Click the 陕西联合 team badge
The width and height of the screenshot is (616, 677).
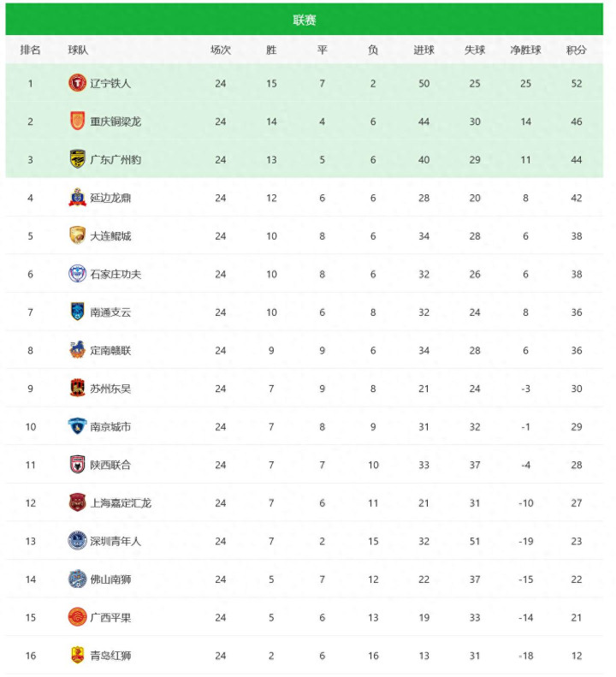[x=78, y=465]
